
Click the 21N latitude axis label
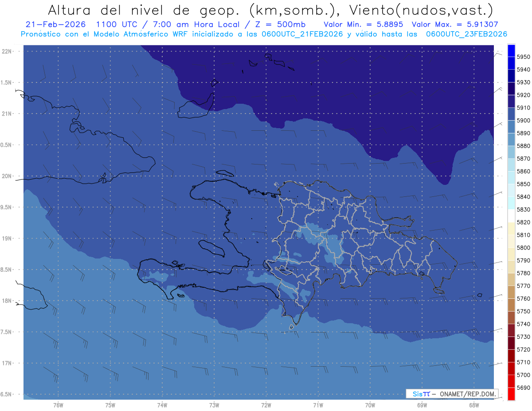(6, 114)
